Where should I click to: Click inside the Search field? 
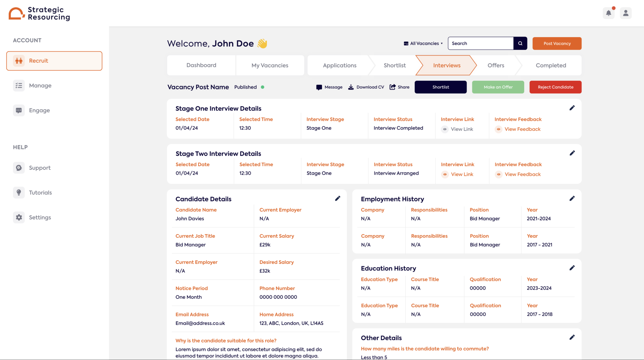(480, 43)
